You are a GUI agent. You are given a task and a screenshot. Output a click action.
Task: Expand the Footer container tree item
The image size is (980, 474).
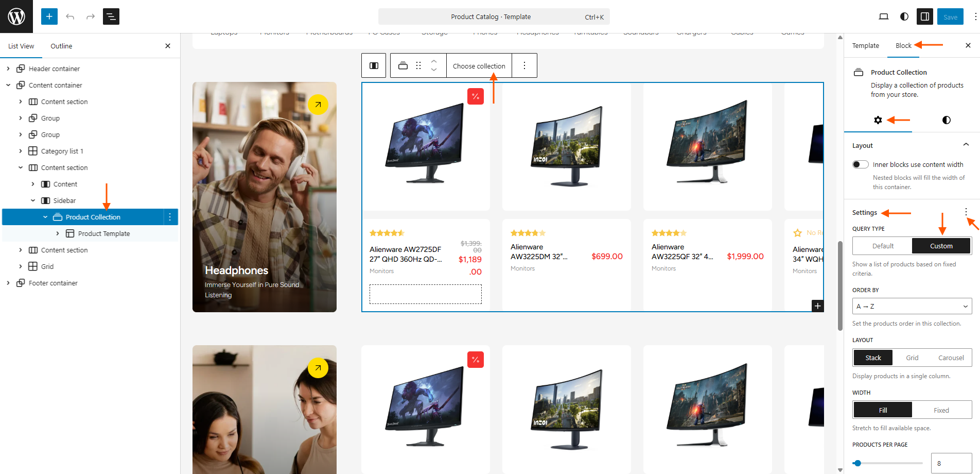coord(8,283)
